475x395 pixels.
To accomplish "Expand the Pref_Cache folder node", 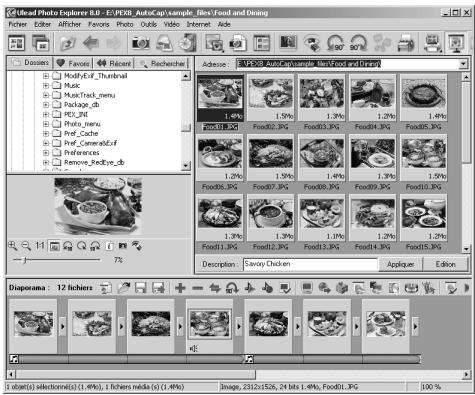I will click(46, 134).
